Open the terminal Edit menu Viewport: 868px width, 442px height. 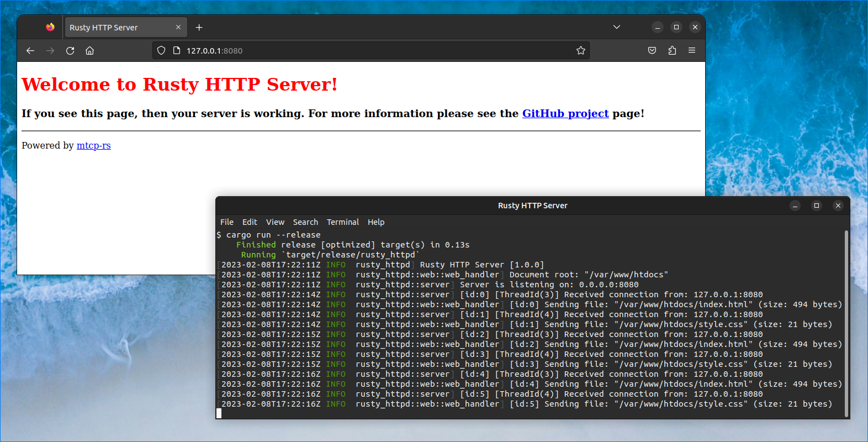(x=250, y=222)
